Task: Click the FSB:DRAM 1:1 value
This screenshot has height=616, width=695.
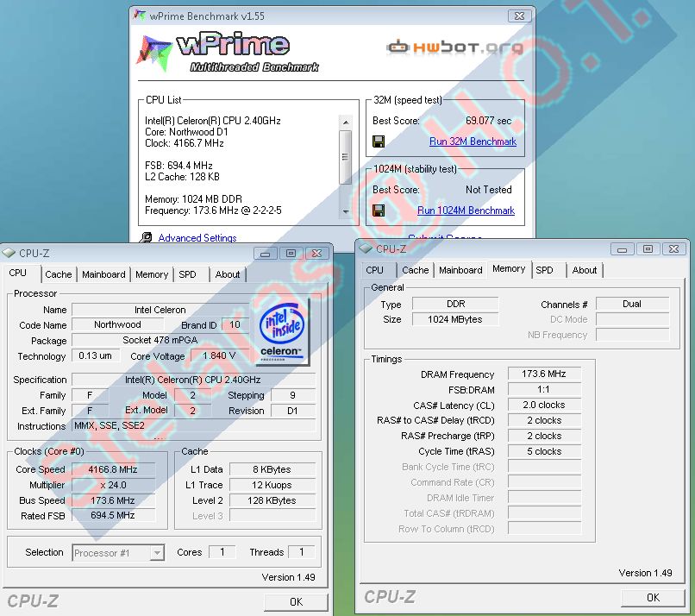Action: click(x=544, y=389)
